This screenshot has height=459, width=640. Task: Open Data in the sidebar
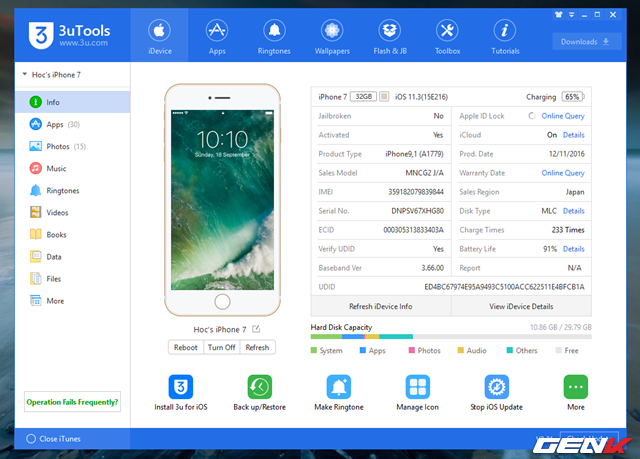click(x=73, y=256)
